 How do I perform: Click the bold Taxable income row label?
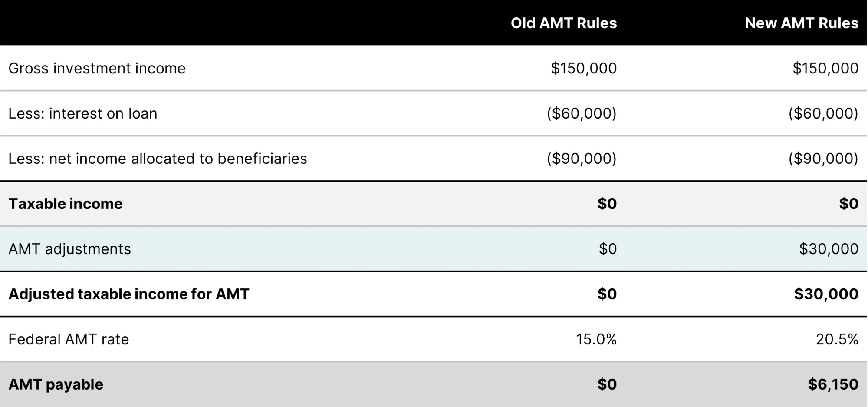(x=66, y=204)
